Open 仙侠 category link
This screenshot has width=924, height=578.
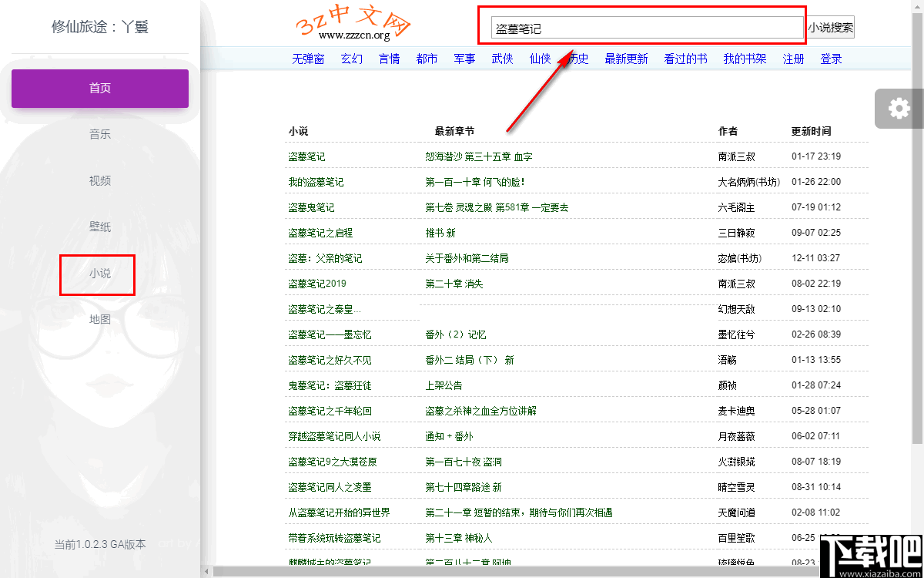(x=541, y=59)
